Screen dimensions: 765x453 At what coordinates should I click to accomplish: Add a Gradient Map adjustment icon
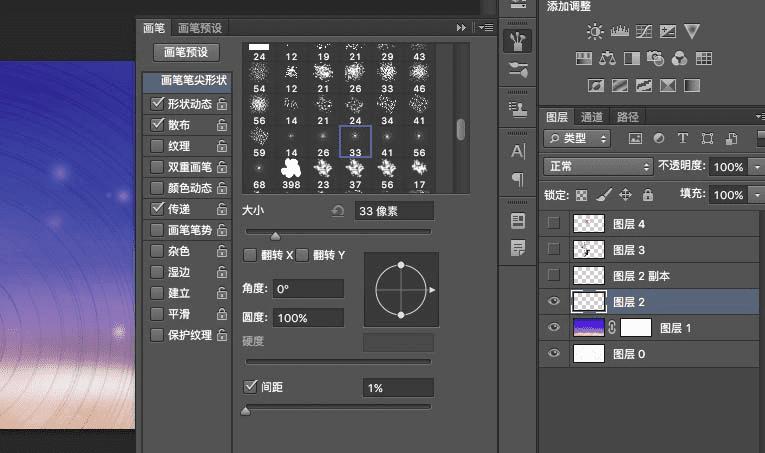coord(692,86)
